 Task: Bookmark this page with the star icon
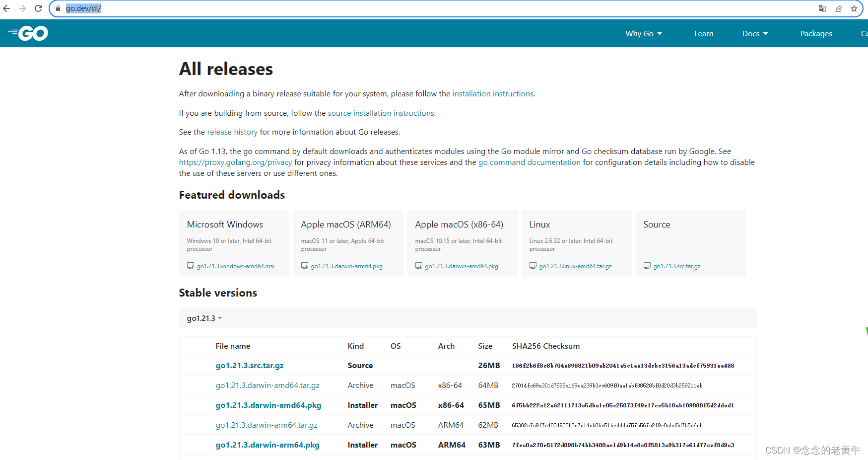coord(854,8)
